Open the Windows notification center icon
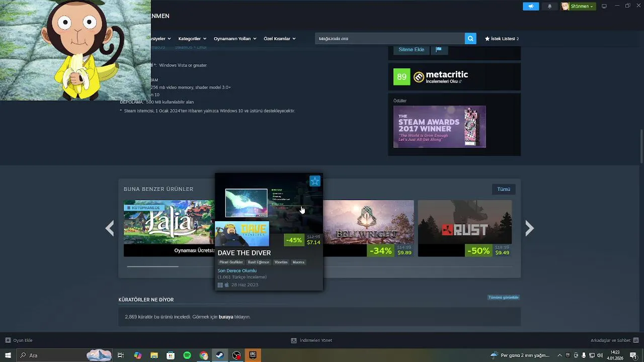Viewport: 644px width, 362px height. pyautogui.click(x=633, y=355)
